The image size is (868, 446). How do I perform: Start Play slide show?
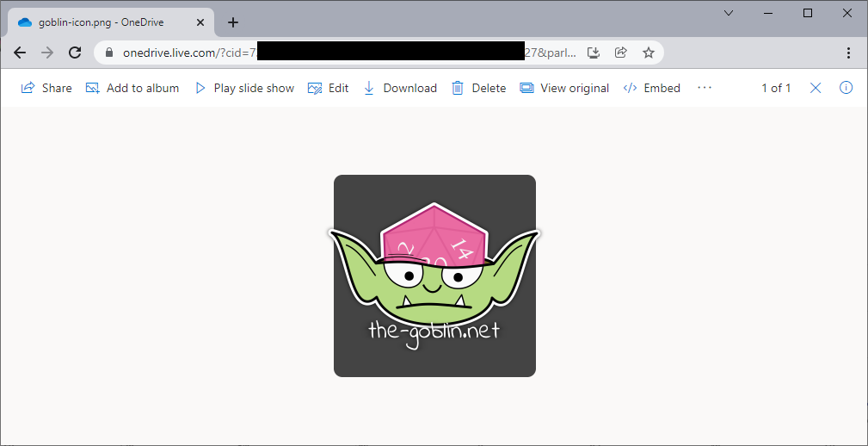[x=244, y=88]
